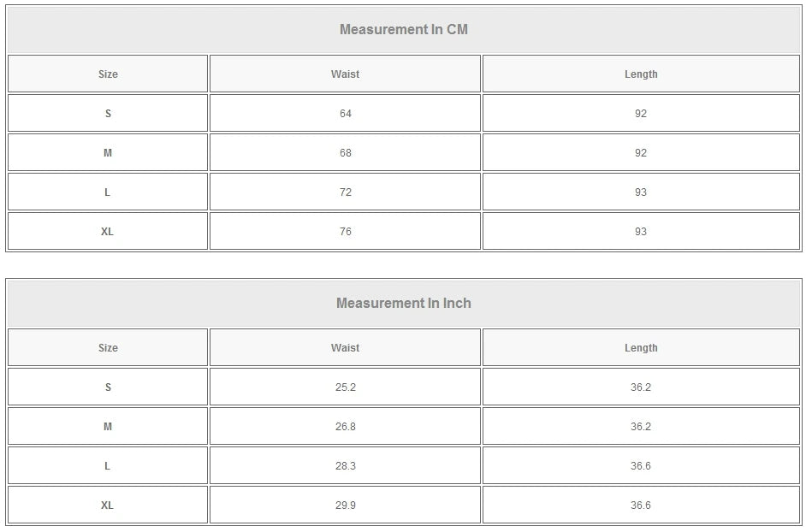The width and height of the screenshot is (806, 532).
Task: Click the 28.3 inch waist cell
Action: pos(345,466)
